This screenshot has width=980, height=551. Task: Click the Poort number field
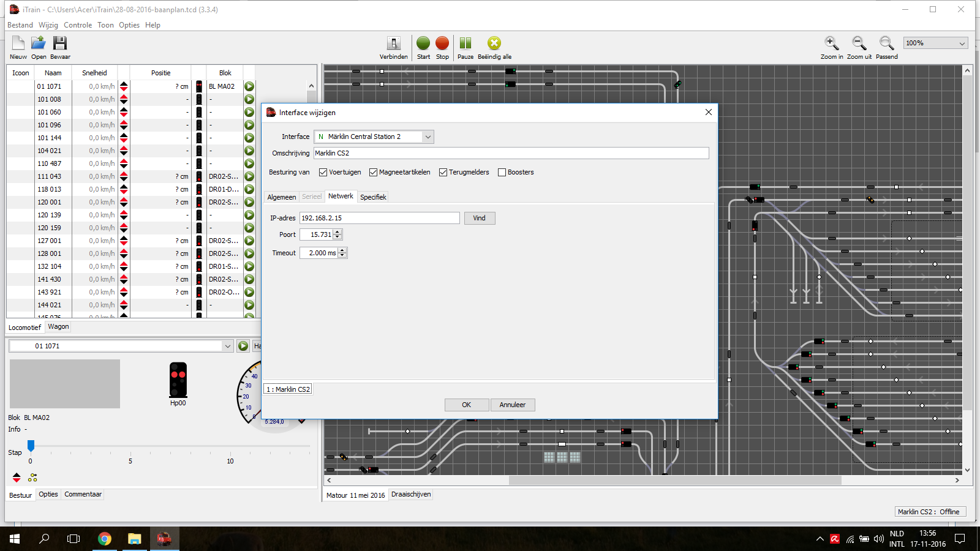[317, 234]
